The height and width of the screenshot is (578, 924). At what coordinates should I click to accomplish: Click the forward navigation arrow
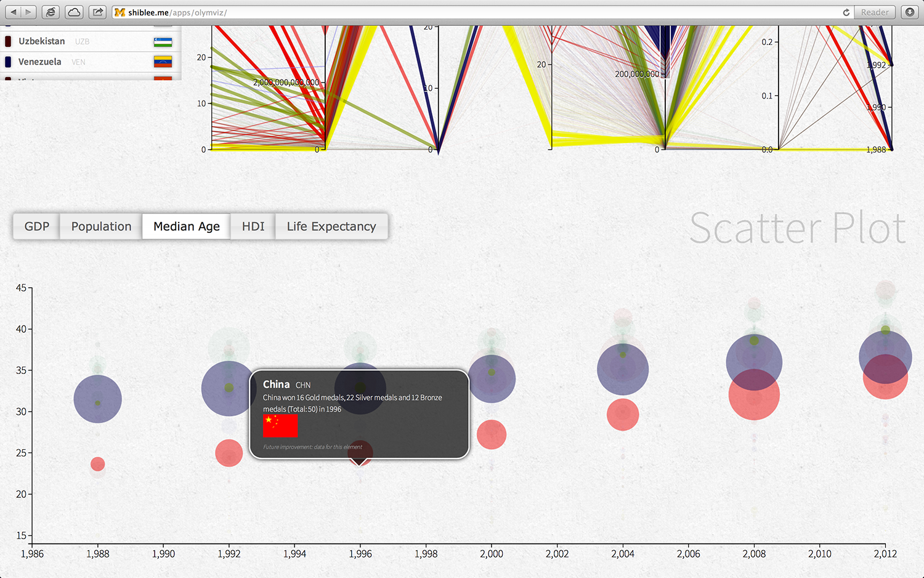click(28, 12)
